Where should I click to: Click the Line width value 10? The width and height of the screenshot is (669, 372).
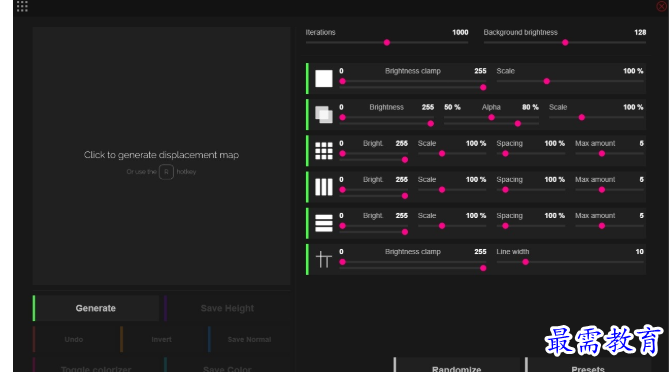(639, 252)
